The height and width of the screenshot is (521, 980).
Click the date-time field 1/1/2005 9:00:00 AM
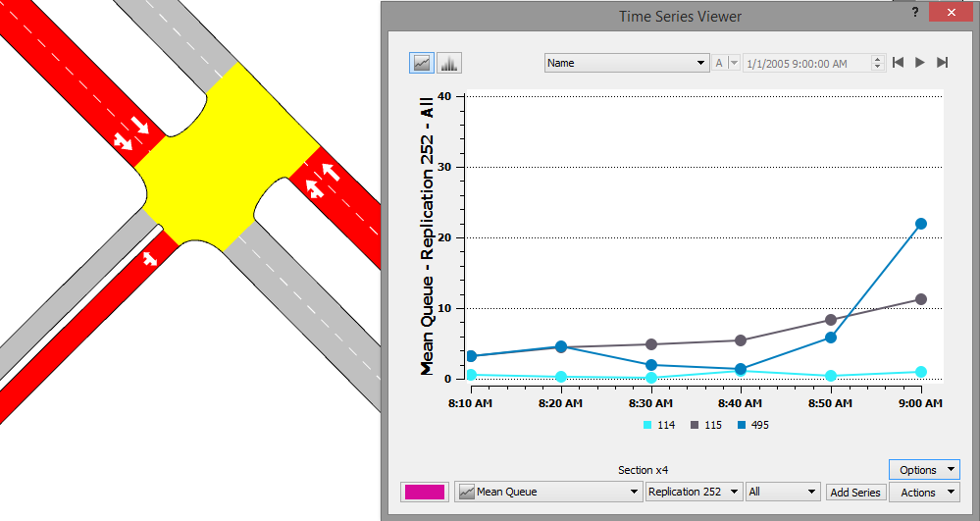[x=806, y=63]
